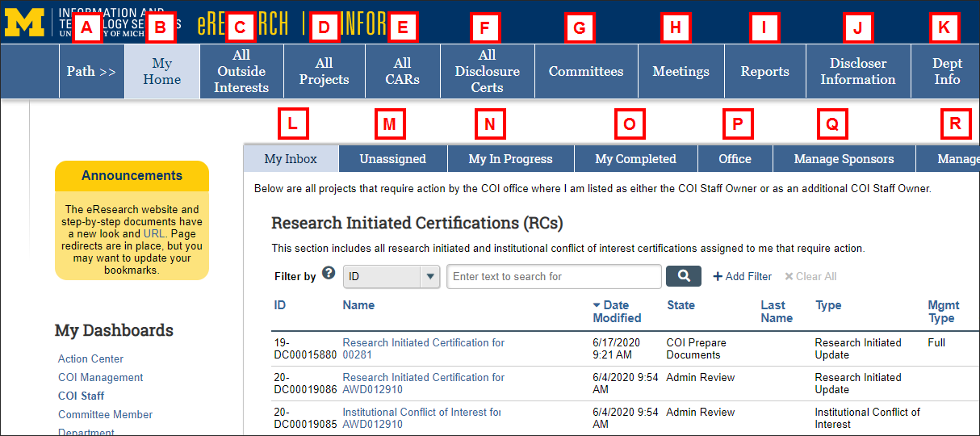Click the ID cell 19-DC00015880
Image resolution: width=980 pixels, height=436 pixels.
305,349
